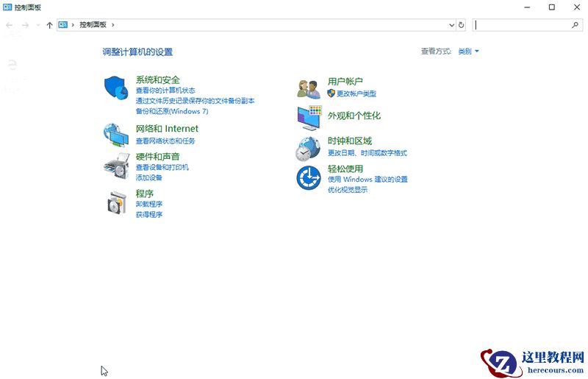Focus the control panel search box

527,25
